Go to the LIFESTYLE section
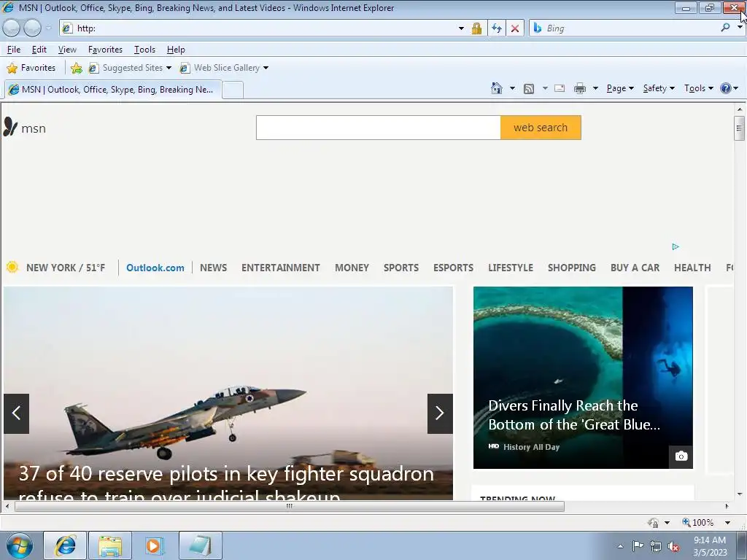 click(x=511, y=268)
